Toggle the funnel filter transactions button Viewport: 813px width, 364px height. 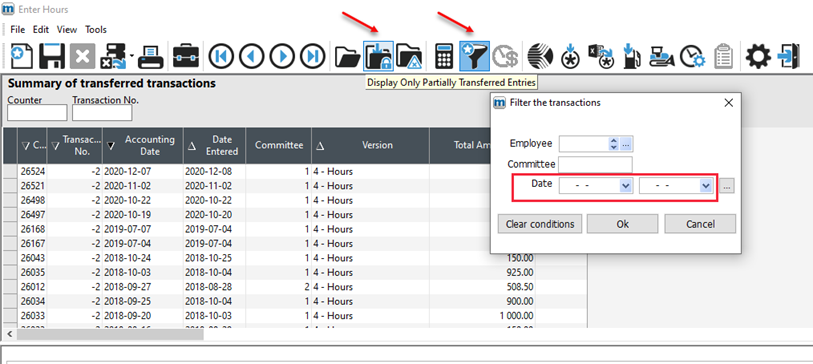(x=474, y=56)
